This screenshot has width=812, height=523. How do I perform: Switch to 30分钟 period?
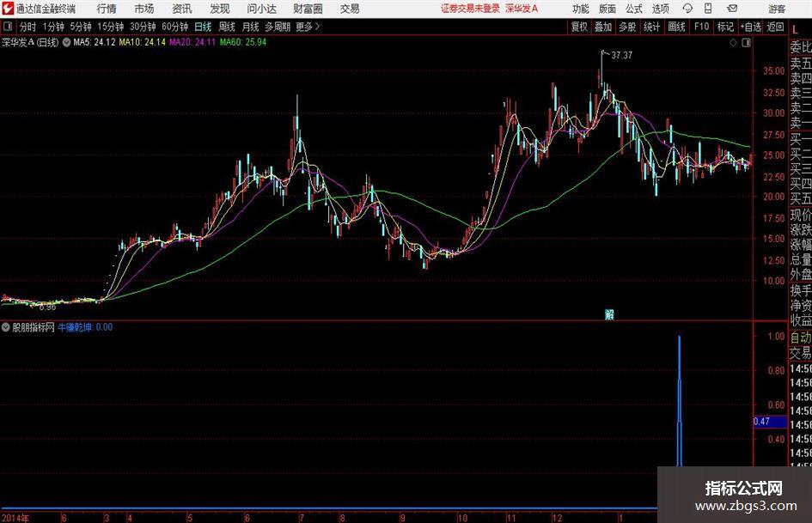[x=143, y=27]
